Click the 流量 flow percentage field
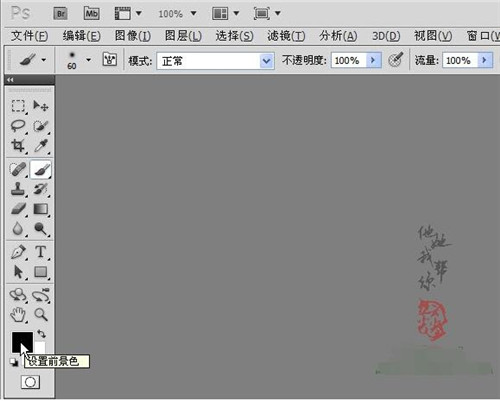This screenshot has height=401, width=500. [x=460, y=61]
